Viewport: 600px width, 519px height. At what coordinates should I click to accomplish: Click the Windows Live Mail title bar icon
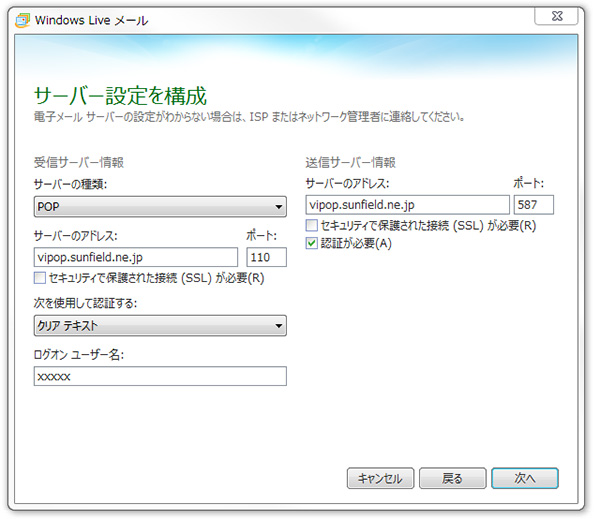[x=22, y=20]
